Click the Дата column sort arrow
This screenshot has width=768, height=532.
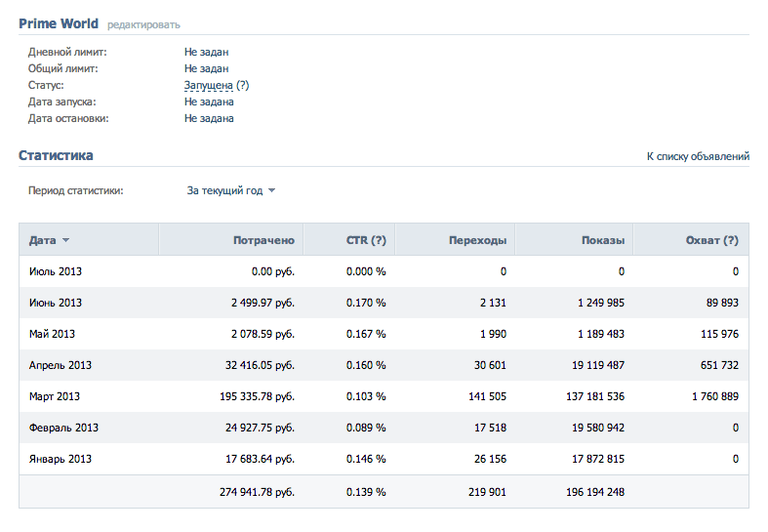[x=65, y=240]
